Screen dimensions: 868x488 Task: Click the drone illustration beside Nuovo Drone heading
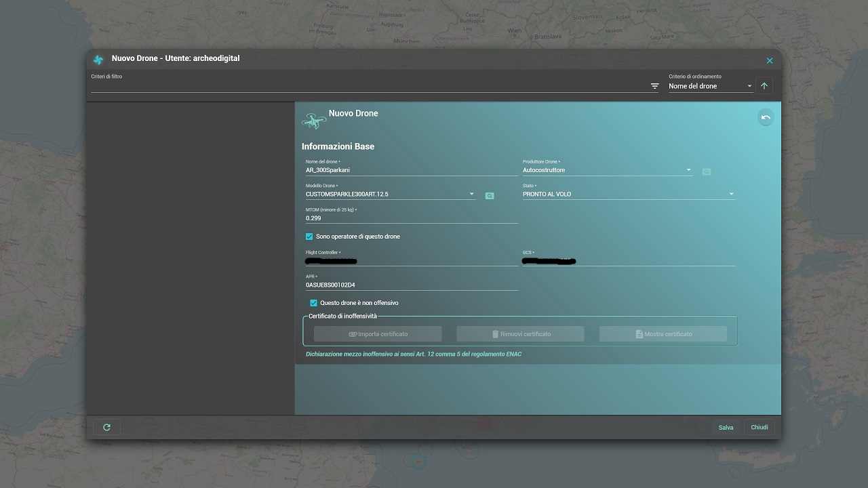coord(314,121)
